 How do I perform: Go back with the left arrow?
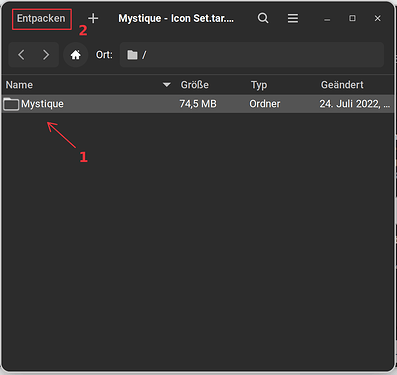pyautogui.click(x=21, y=55)
